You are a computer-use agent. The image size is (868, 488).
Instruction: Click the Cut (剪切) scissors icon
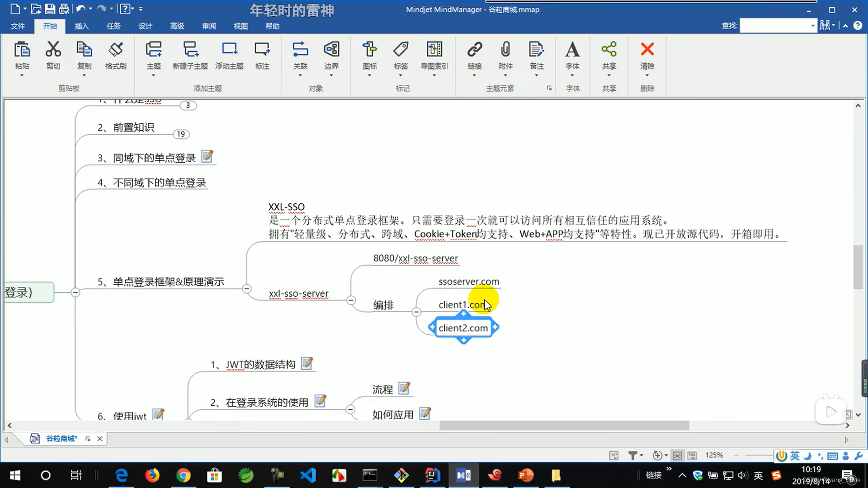pyautogui.click(x=53, y=49)
